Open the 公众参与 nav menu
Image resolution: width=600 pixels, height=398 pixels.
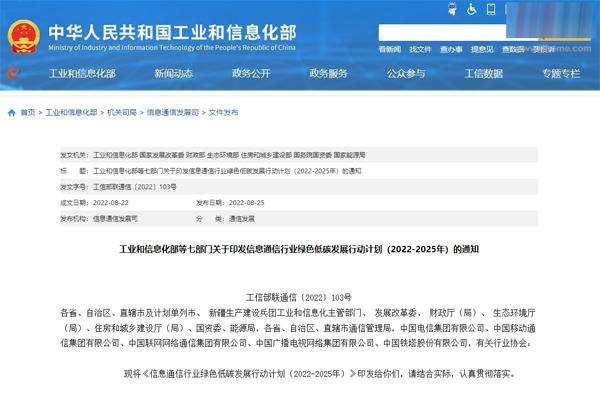point(406,73)
